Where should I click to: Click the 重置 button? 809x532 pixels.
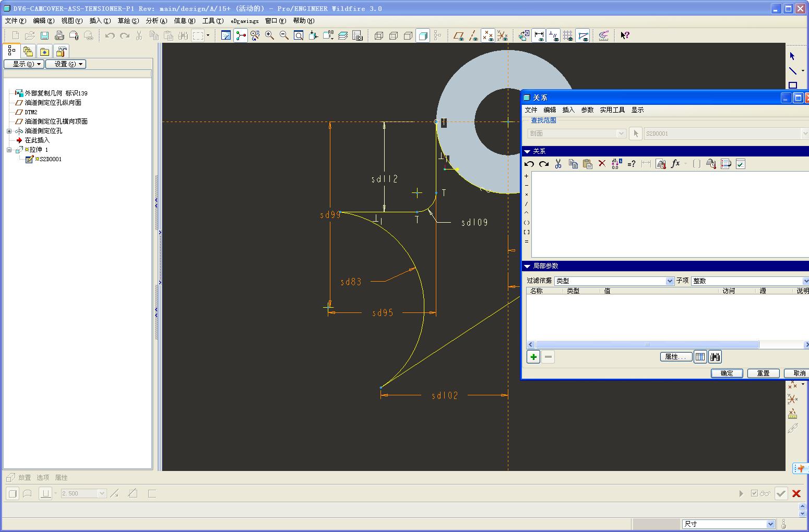(x=763, y=373)
